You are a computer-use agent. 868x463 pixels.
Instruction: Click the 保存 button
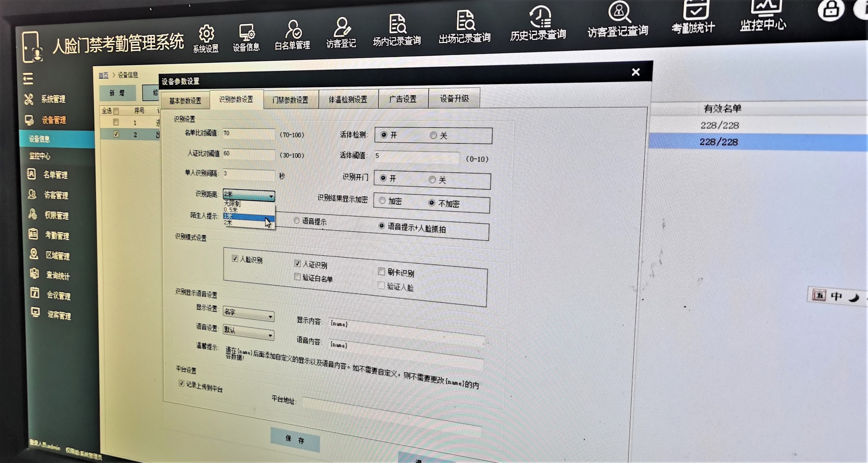click(x=295, y=440)
